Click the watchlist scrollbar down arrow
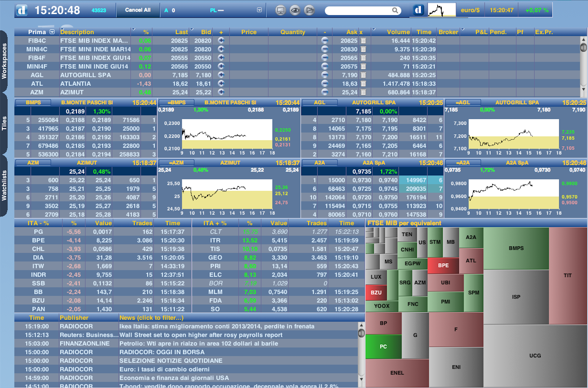This screenshot has width=588, height=388. coord(583,89)
